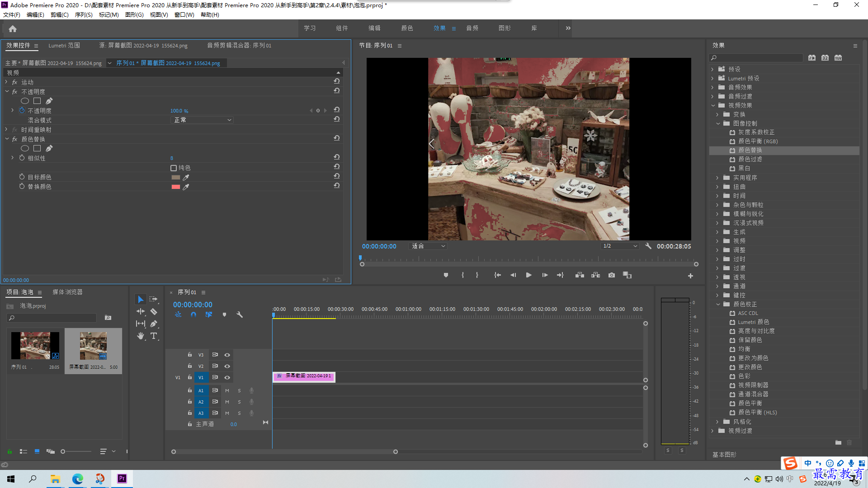Toggle V3 track output eye

tap(227, 355)
